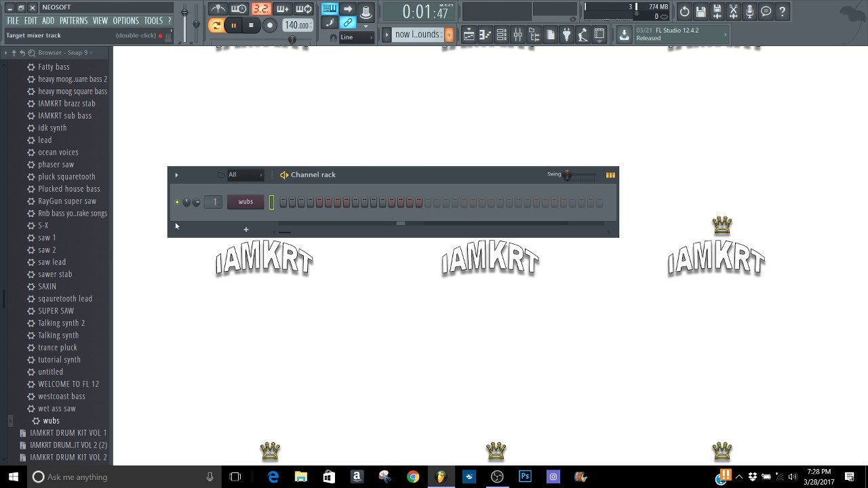Viewport: 868px width, 488px height.
Task: Open the pattern menu arrow
Action: coord(387,35)
